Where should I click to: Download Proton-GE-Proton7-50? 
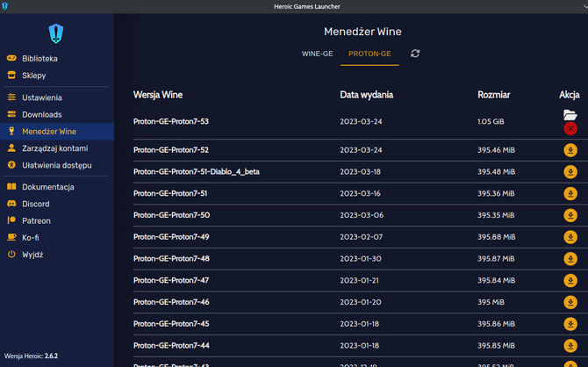pos(570,215)
